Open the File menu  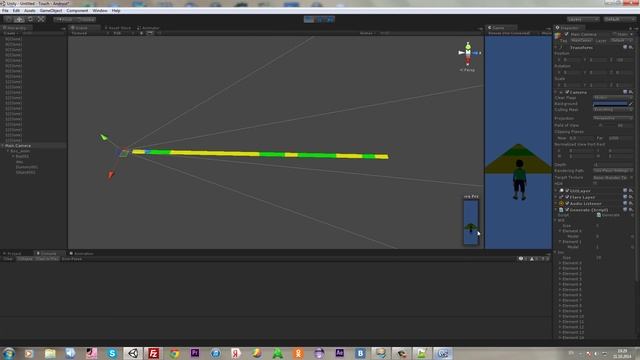(x=5, y=11)
